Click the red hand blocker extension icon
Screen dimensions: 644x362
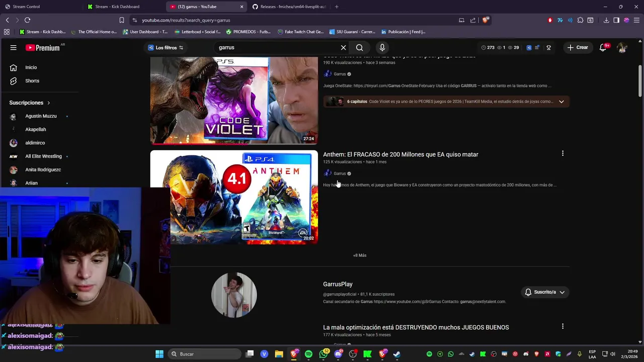pyautogui.click(x=550, y=20)
